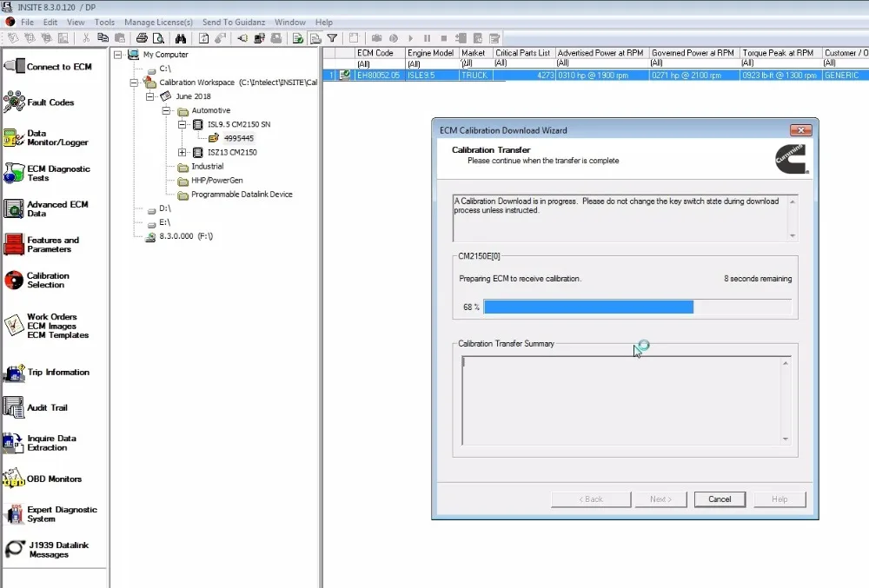This screenshot has width=869, height=588.
Task: Click the 68% download progress bar
Action: [637, 307]
